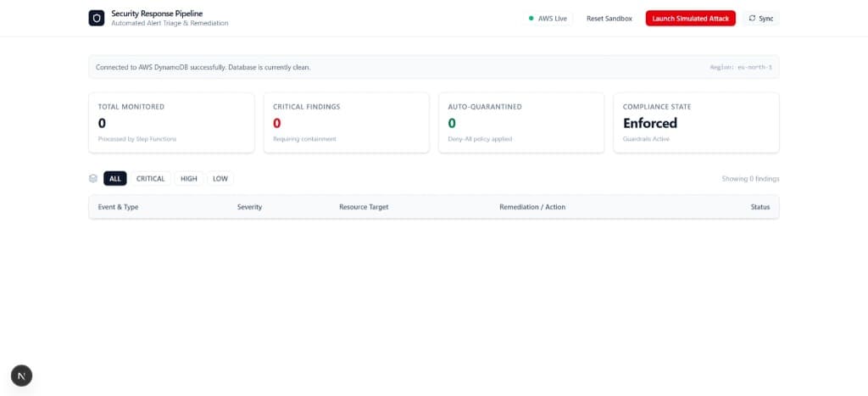
Task: Click the Showing 0 findings text
Action: click(x=751, y=179)
